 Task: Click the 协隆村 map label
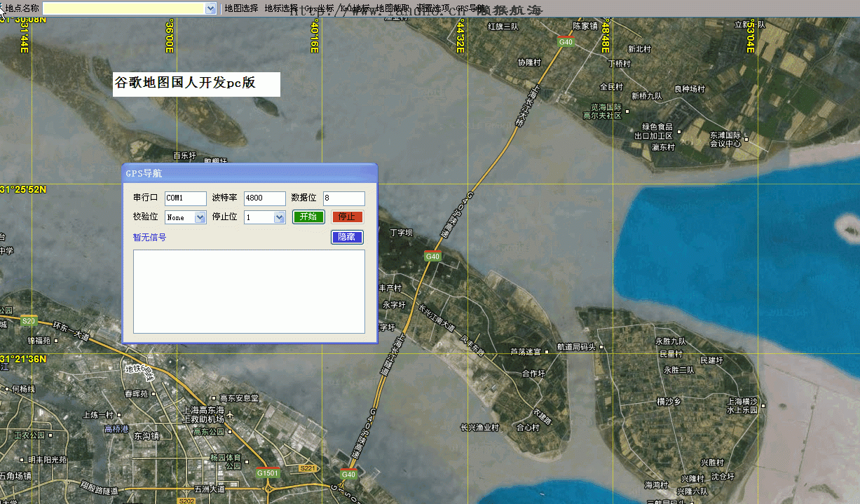pyautogui.click(x=529, y=62)
